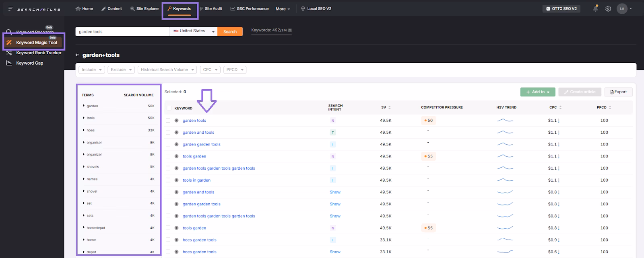Click the info icon next to Keywords quota
This screenshot has height=258, width=644.
point(290,30)
